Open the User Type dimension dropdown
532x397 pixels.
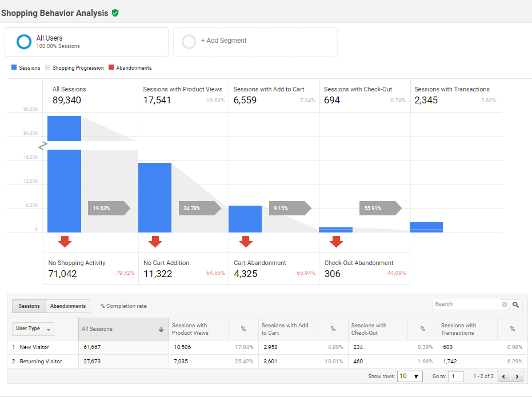33,329
